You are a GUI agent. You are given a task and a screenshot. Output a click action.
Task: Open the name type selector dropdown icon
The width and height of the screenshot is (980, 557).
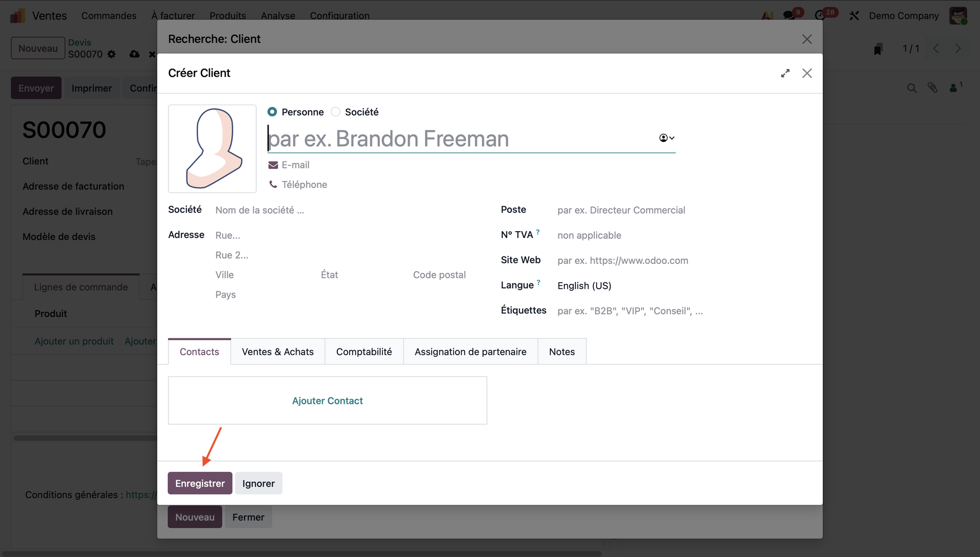(667, 138)
